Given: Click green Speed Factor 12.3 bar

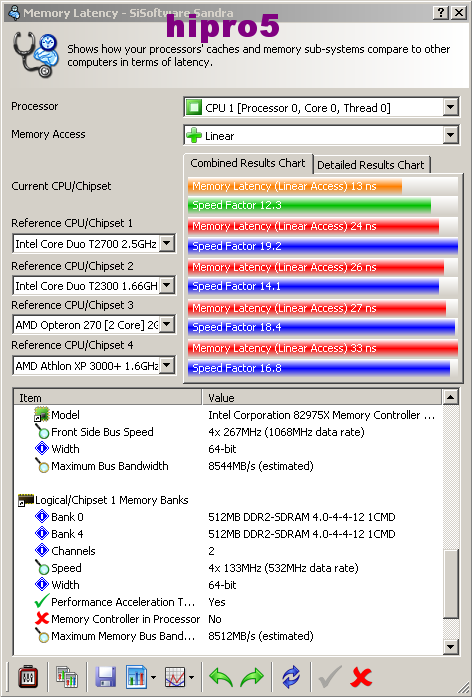Looking at the screenshot, I should (309, 205).
